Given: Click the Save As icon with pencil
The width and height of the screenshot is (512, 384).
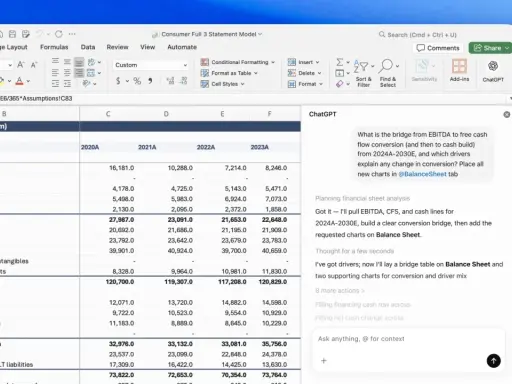Looking at the screenshot, I should click(26, 34).
